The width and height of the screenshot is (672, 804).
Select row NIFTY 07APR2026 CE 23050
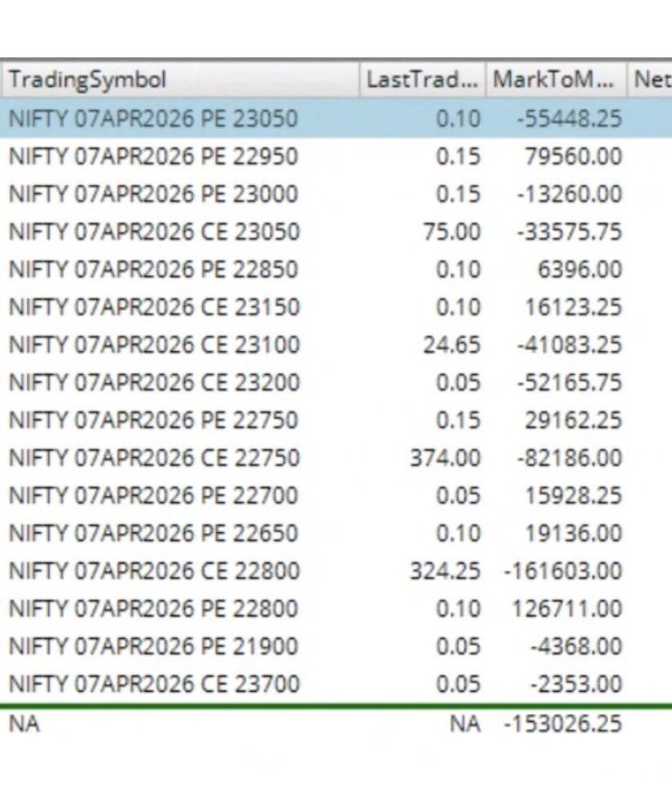coord(336,232)
